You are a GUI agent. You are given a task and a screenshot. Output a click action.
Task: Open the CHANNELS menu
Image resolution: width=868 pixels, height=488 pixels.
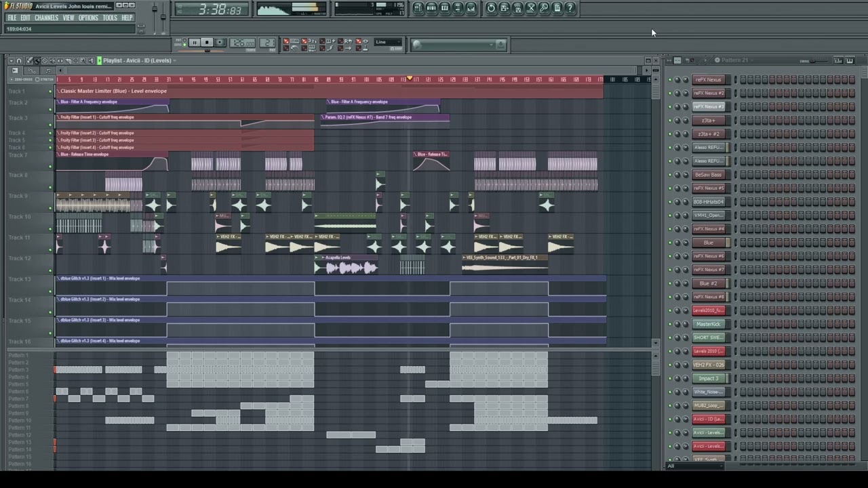tap(46, 18)
